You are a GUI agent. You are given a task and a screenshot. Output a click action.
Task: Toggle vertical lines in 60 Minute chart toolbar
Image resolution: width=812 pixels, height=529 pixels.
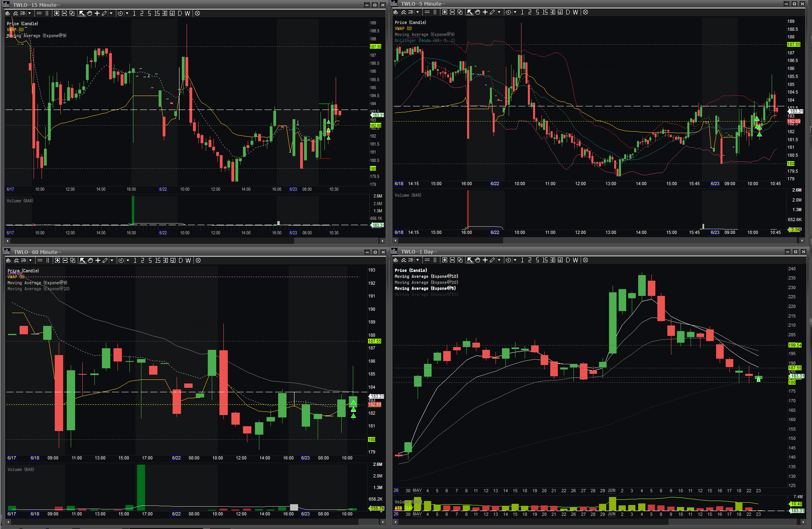pos(48,260)
